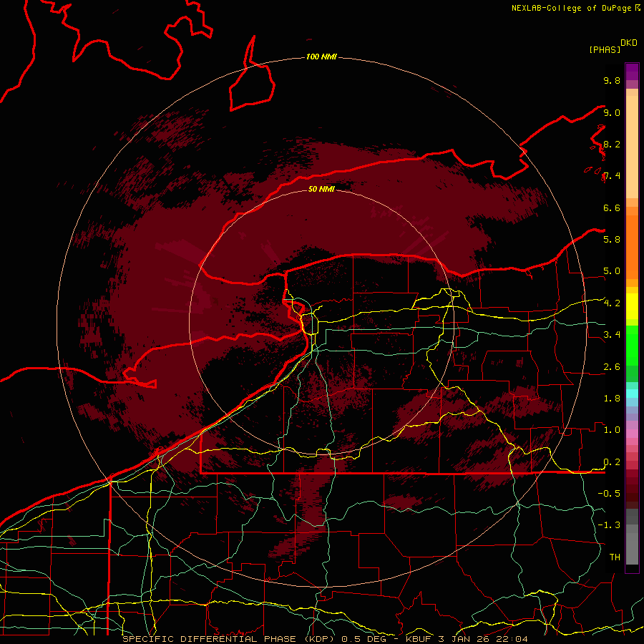644x644 pixels.
Task: Click the 2.6 legend value
Action: [612, 366]
